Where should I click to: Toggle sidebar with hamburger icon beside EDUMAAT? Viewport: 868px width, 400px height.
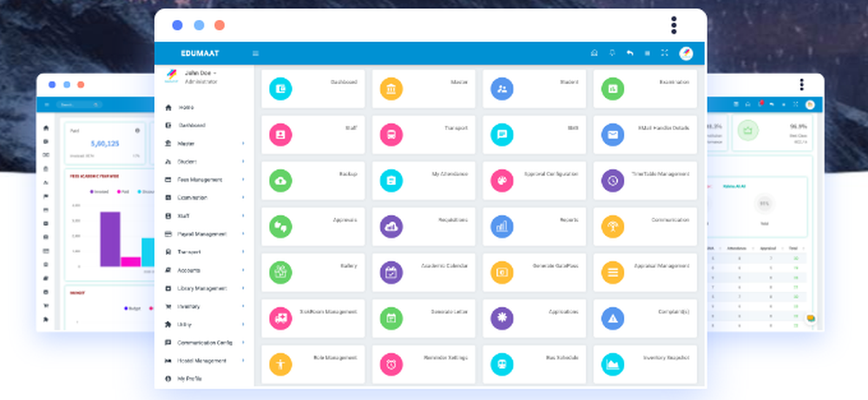[x=256, y=54]
